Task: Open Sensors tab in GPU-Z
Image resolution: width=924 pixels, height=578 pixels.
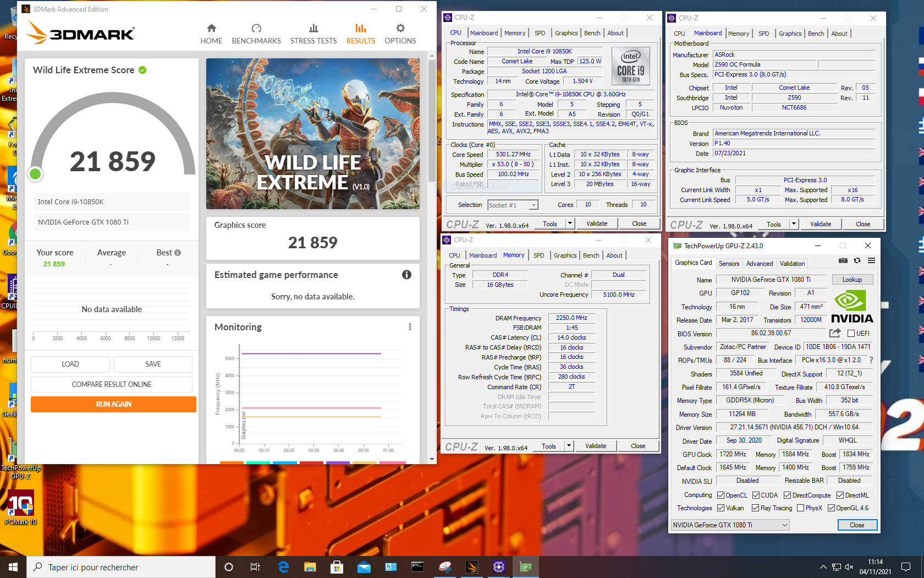Action: (x=729, y=264)
